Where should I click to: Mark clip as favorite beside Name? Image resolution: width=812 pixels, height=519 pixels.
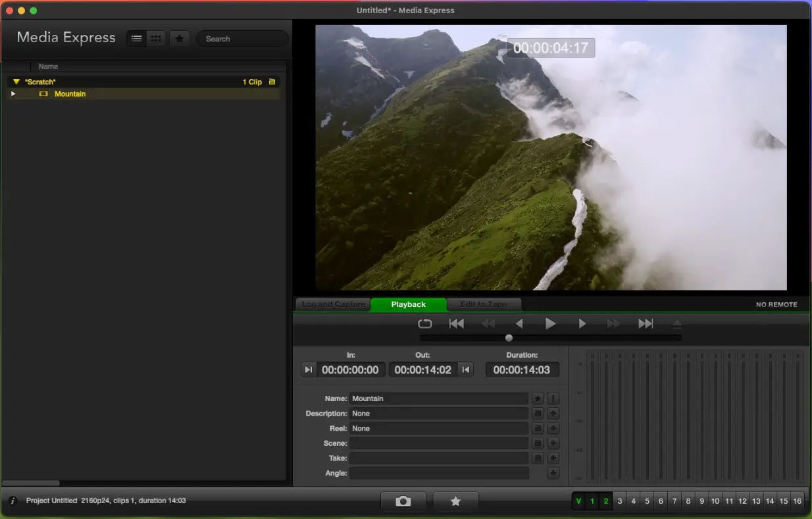[538, 398]
